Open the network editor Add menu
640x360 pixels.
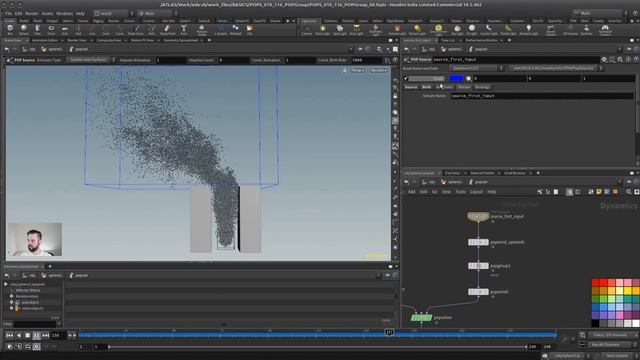(x=411, y=192)
